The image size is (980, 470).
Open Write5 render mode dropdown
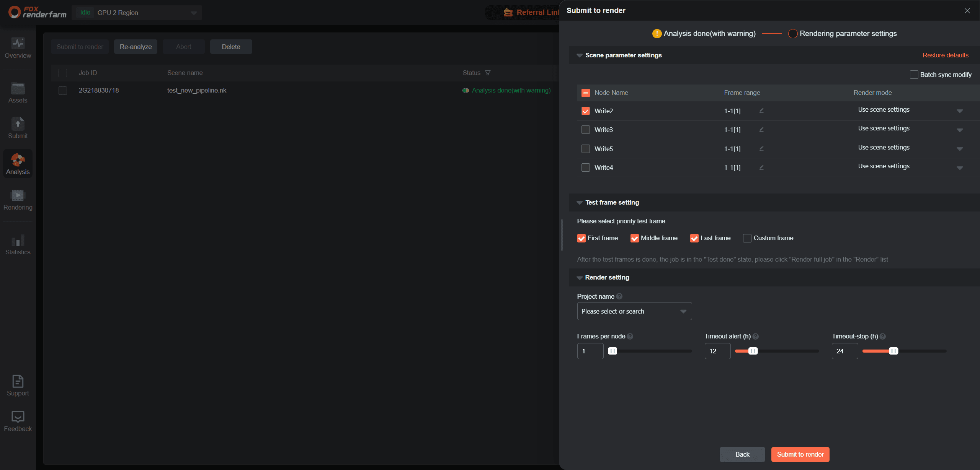click(959, 148)
